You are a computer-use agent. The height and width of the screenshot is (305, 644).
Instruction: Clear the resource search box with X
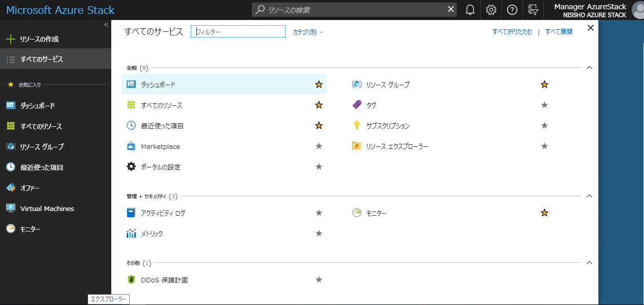(451, 9)
